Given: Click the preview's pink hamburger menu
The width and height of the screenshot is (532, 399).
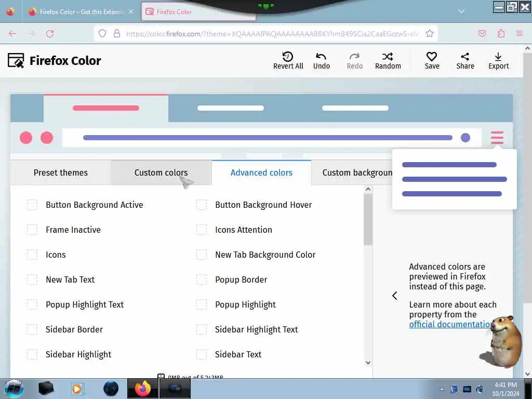Looking at the screenshot, I should [x=497, y=137].
